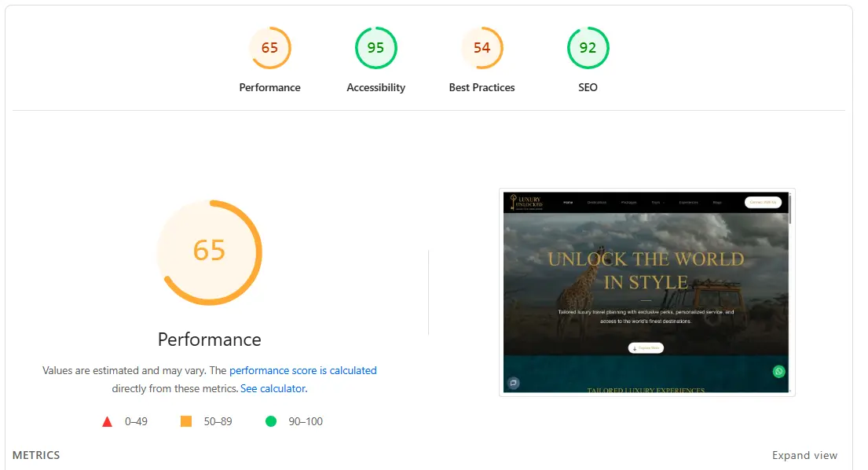
Task: Click the large Performance gauge with 65
Action: pos(209,252)
